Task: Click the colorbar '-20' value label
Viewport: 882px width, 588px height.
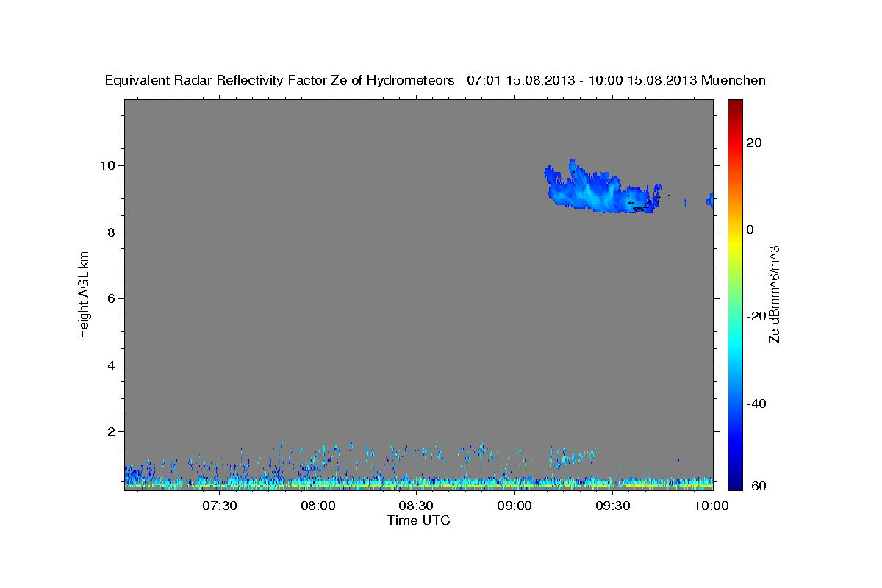Action: coord(757,316)
